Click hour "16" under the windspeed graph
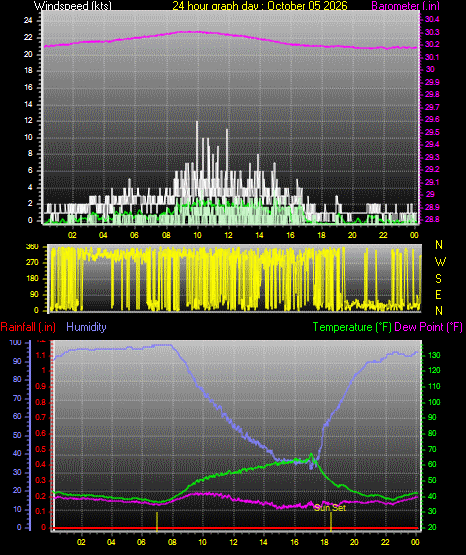Image resolution: width=466 pixels, height=555 pixels. pyautogui.click(x=290, y=235)
